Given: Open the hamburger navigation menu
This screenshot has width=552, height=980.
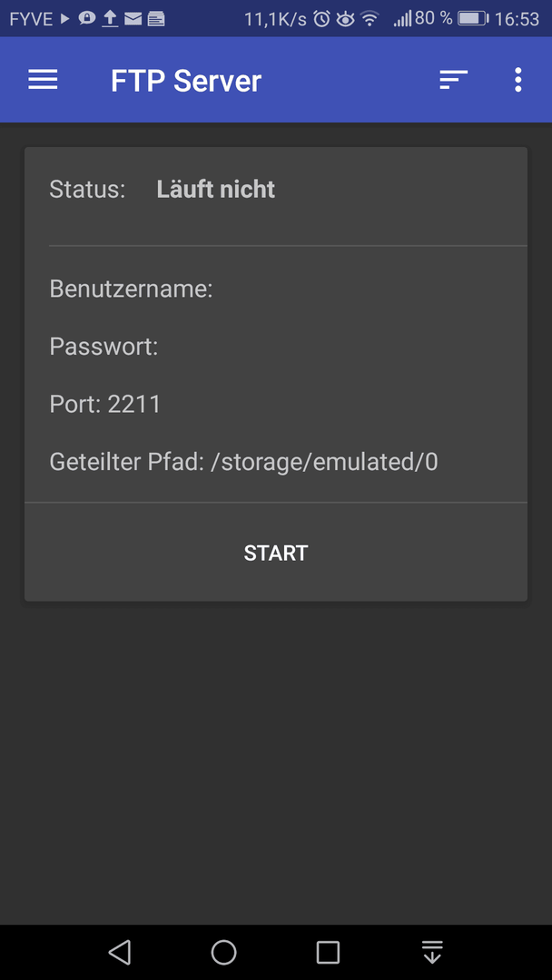Looking at the screenshot, I should coord(43,80).
